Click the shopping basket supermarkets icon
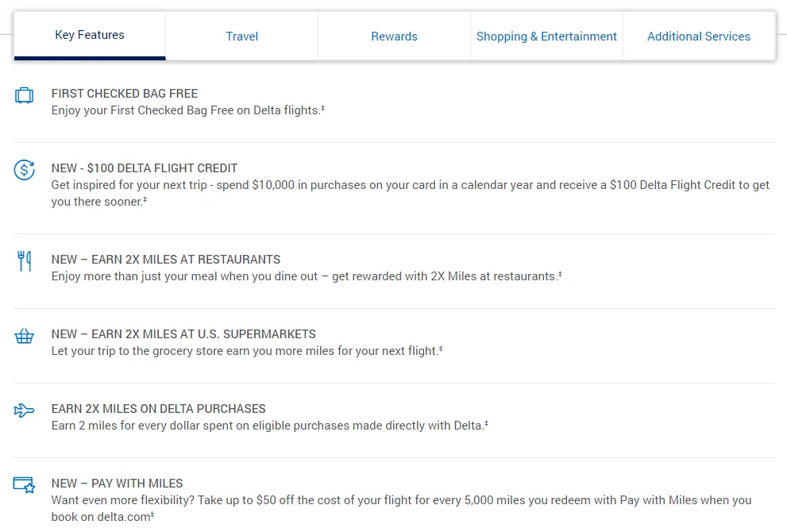Screen dimensions: 787x532 coord(25,336)
